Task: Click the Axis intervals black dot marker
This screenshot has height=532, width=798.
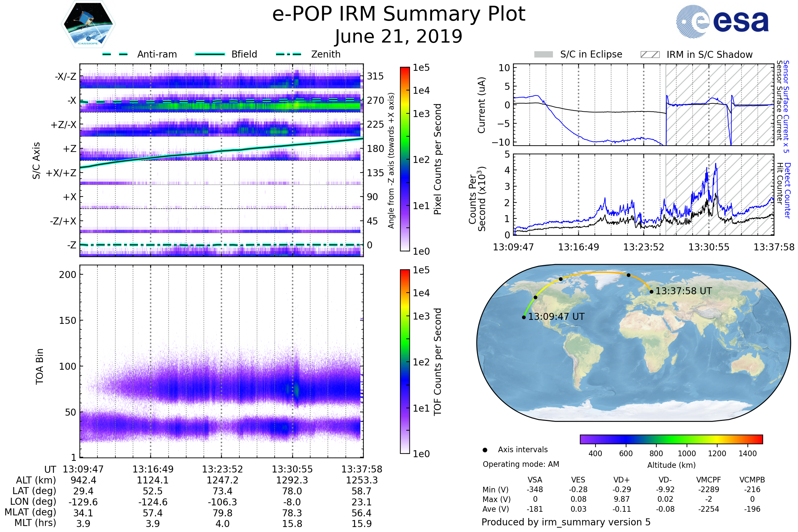Action: [485, 450]
